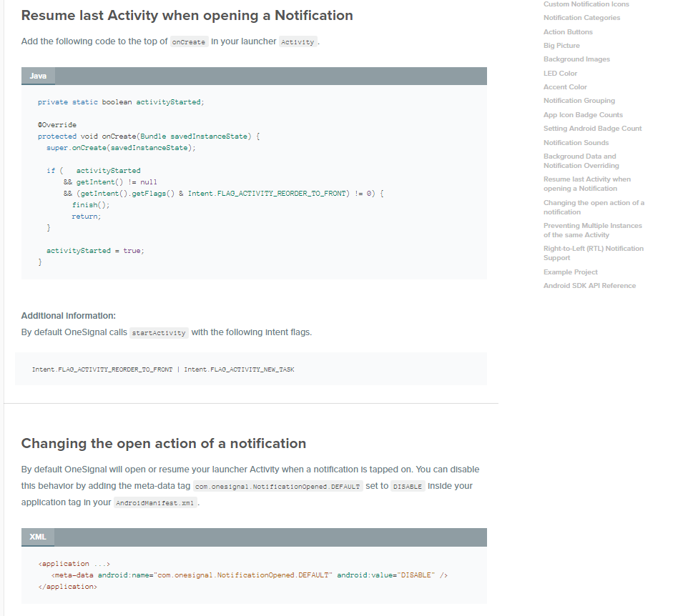
Task: Open Background Data and Notification Overriding
Action: (x=581, y=160)
